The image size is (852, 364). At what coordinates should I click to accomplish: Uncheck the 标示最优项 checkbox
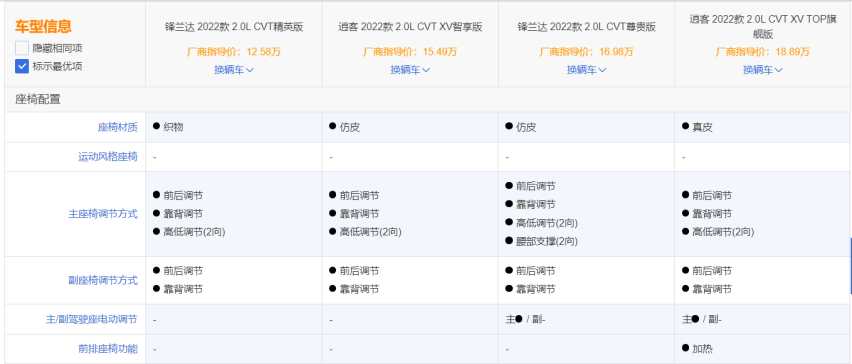(x=22, y=66)
